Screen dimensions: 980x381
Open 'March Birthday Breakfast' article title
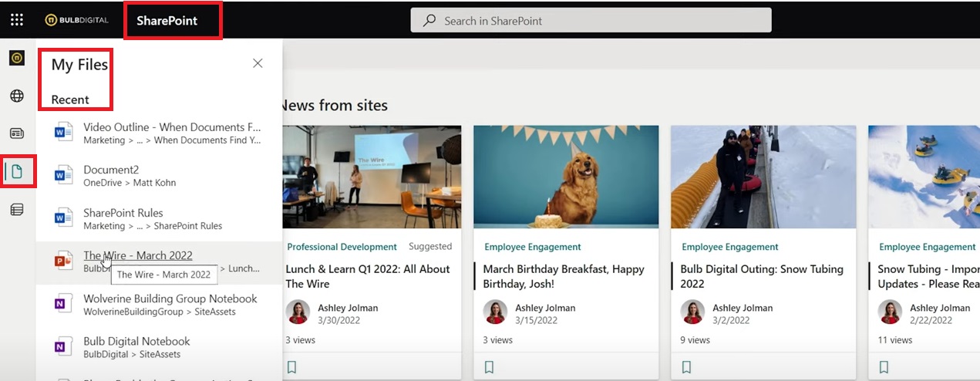(564, 276)
